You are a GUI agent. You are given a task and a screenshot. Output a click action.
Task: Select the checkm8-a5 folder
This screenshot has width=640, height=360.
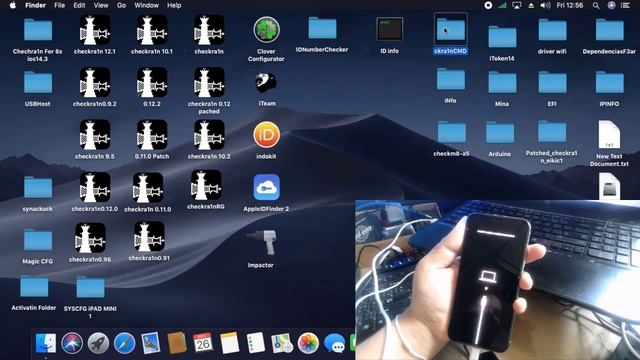coord(451,132)
